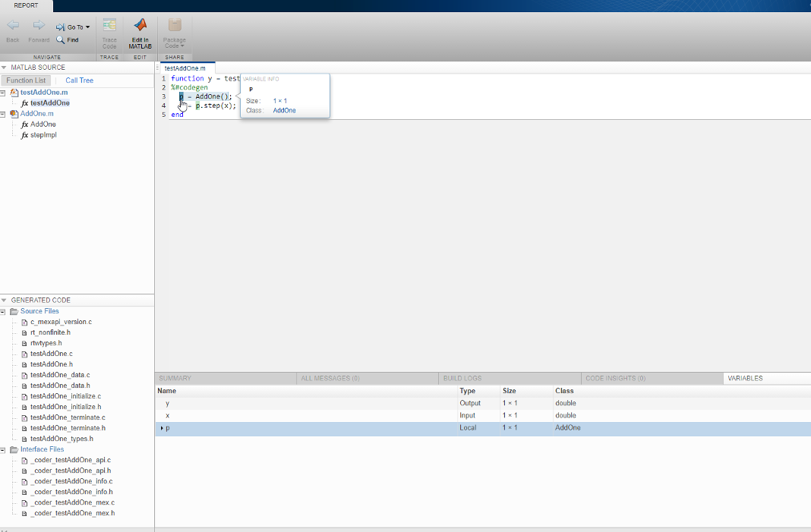Click the testAddOne.m file icon
Image resolution: width=811 pixels, height=532 pixels.
tap(13, 92)
